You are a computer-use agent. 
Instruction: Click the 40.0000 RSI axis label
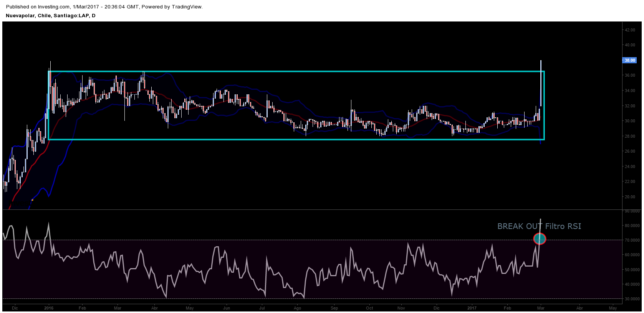pyautogui.click(x=632, y=284)
